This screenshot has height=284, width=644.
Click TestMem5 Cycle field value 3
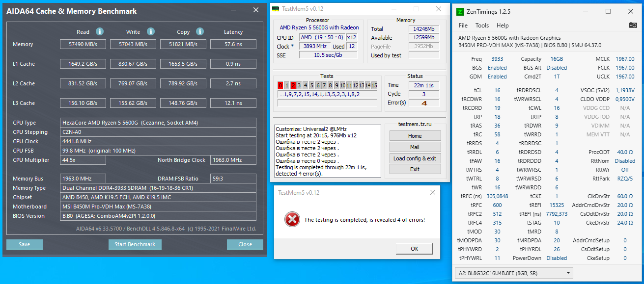coord(424,94)
